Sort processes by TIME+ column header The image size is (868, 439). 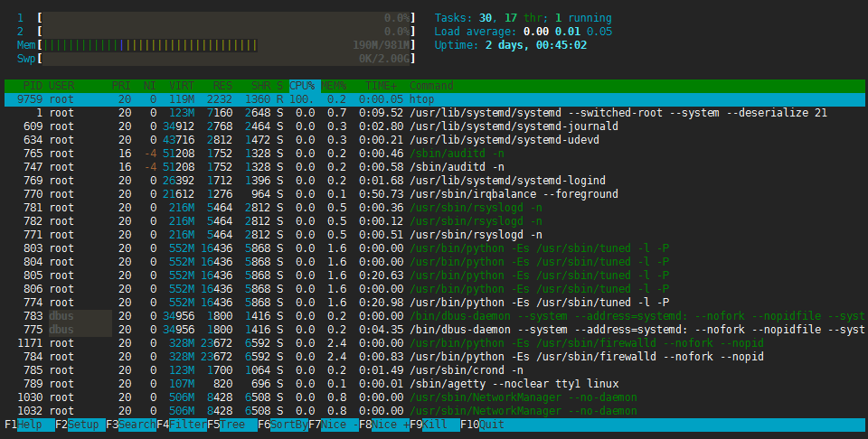tap(381, 86)
